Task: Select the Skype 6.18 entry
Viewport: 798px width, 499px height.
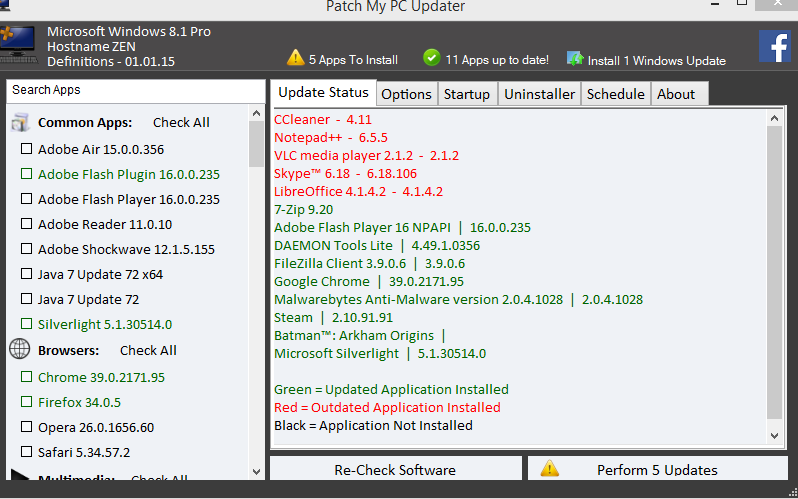Action: [x=346, y=174]
